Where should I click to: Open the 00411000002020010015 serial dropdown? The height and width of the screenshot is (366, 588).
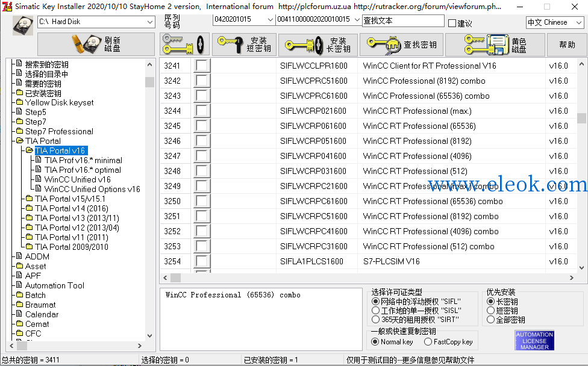click(357, 19)
